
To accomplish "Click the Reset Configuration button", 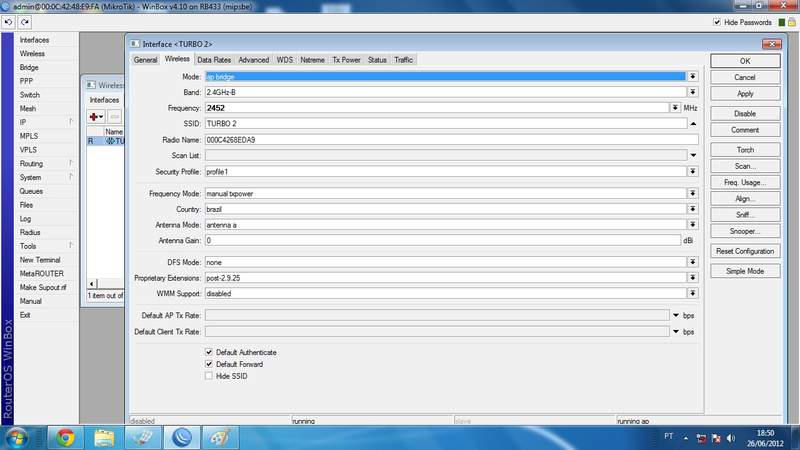I will click(745, 251).
